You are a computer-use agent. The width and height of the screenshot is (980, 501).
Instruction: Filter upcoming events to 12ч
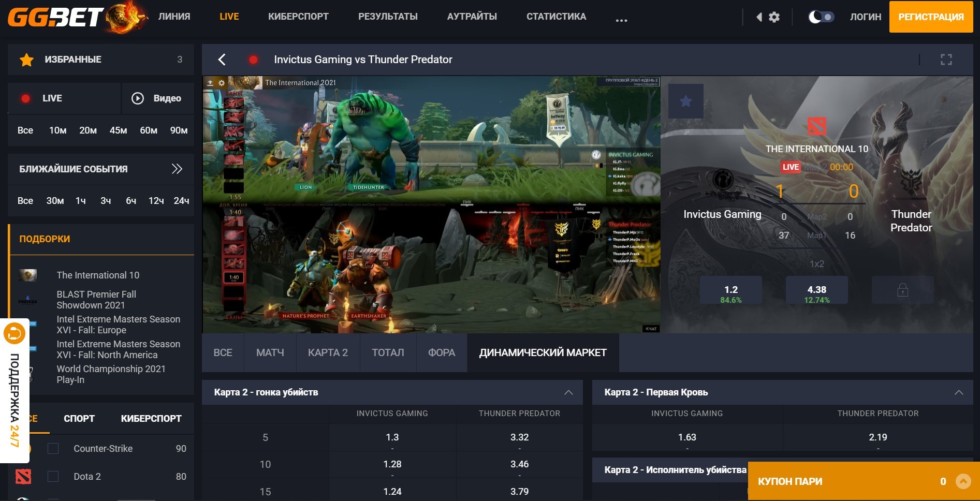(156, 201)
